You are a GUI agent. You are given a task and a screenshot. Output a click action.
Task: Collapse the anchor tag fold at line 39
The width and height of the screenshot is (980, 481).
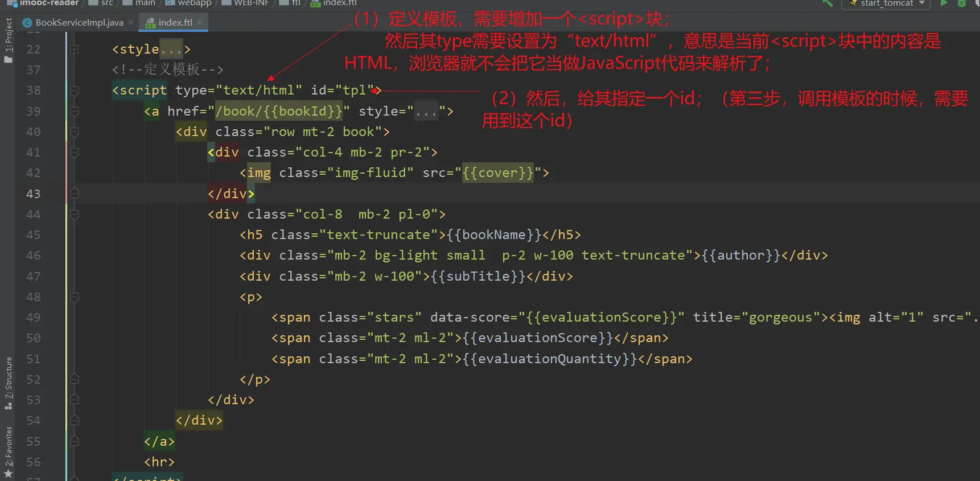click(74, 112)
